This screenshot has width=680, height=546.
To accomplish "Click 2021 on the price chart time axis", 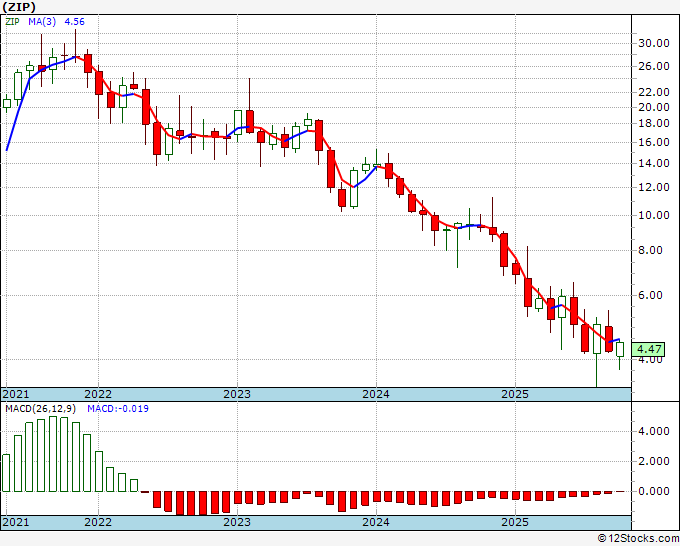I will [16, 394].
